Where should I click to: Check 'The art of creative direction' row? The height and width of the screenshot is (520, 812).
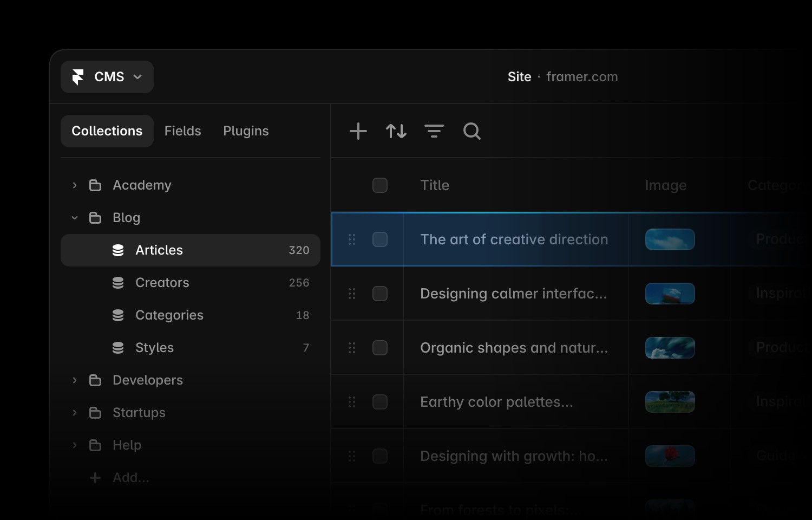(380, 239)
